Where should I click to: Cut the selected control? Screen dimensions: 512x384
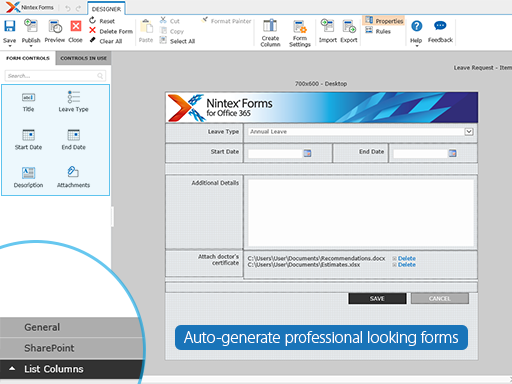point(170,21)
